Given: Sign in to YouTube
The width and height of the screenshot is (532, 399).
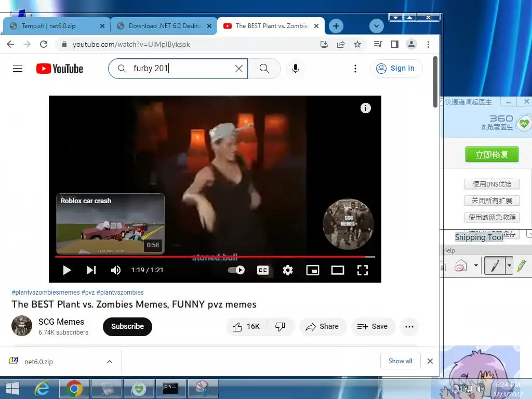Looking at the screenshot, I should tap(396, 69).
